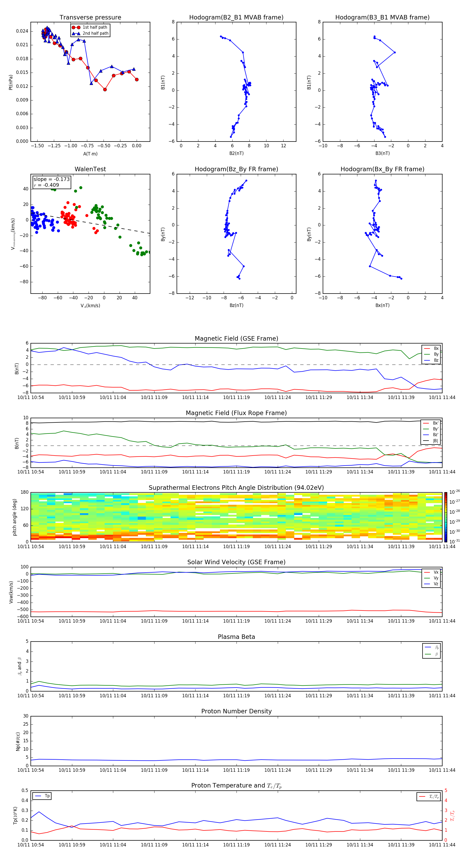Click the "βp and β" y-axis label
This screenshot has width=473, height=868.
click(x=19, y=666)
